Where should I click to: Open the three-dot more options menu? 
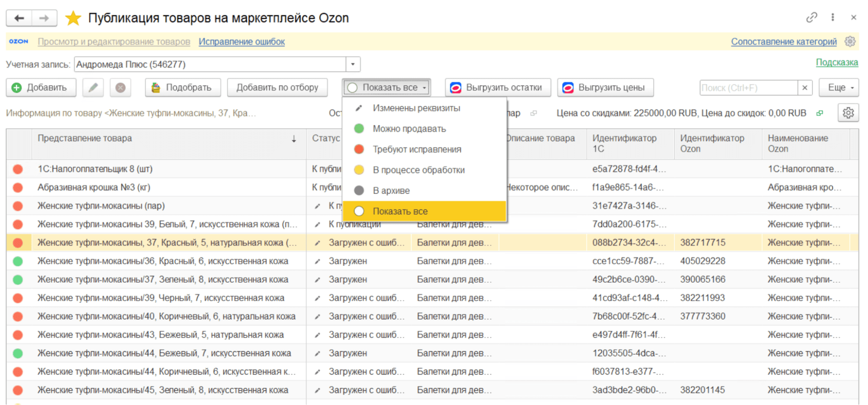point(832,17)
